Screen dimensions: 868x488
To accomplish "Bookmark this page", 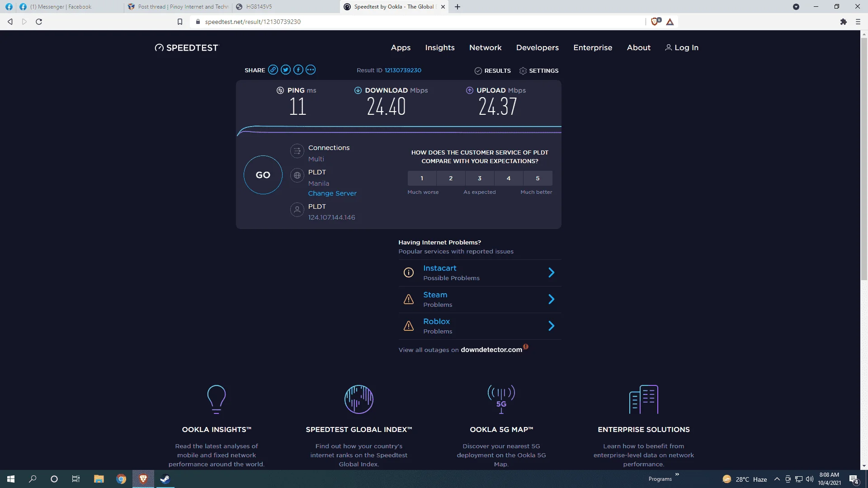I will tap(180, 22).
